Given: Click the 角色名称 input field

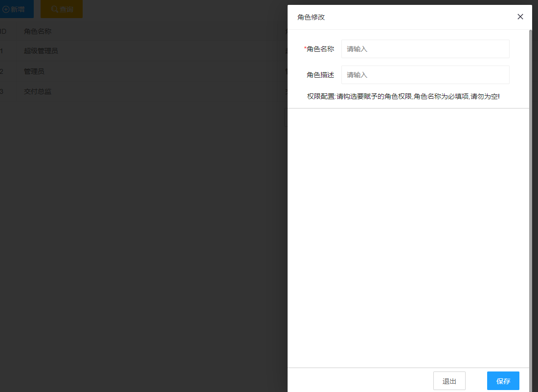Looking at the screenshot, I should [425, 49].
